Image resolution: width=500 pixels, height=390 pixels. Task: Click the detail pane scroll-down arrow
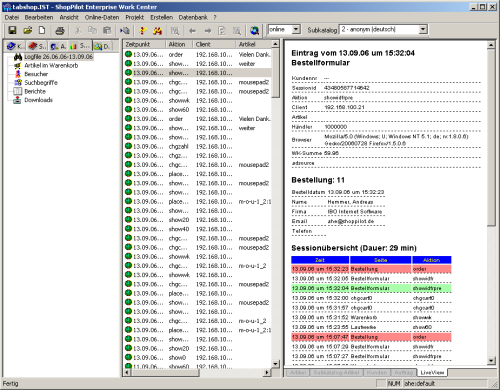pyautogui.click(x=491, y=360)
